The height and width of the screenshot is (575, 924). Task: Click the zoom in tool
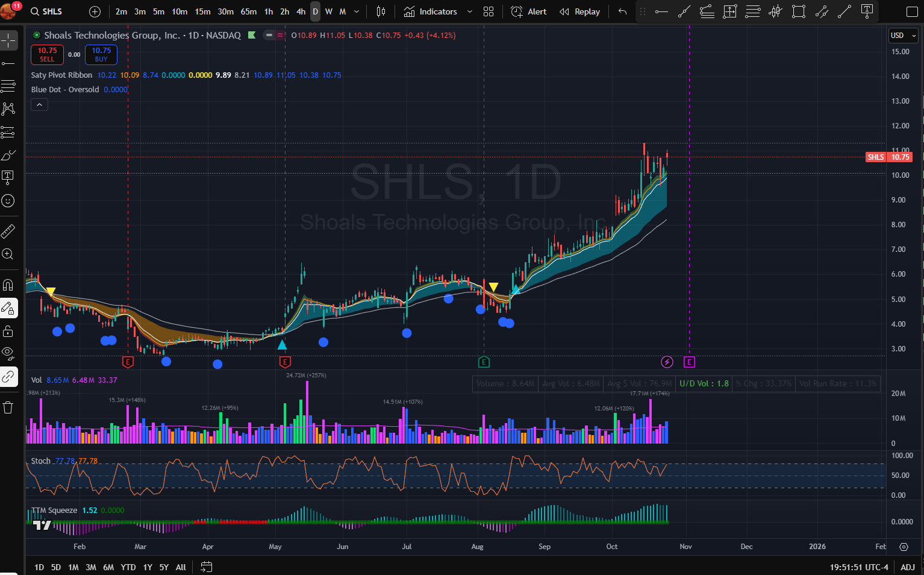click(8, 254)
